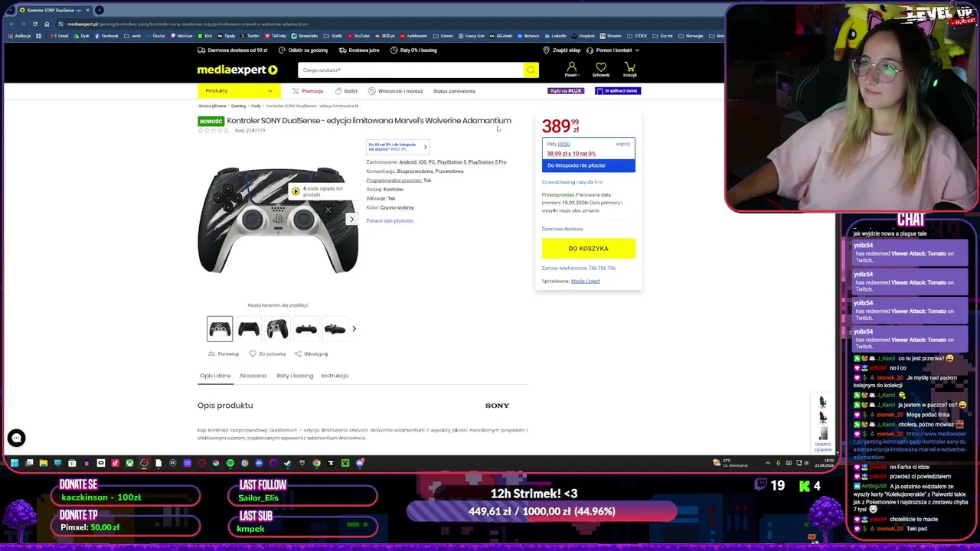
Task: Open the 40 rat 0% promo banner arrow
Action: pyautogui.click(x=425, y=147)
